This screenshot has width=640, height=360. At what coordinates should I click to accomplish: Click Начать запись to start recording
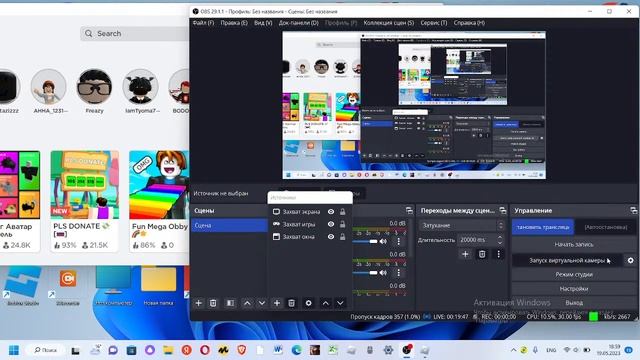point(573,244)
